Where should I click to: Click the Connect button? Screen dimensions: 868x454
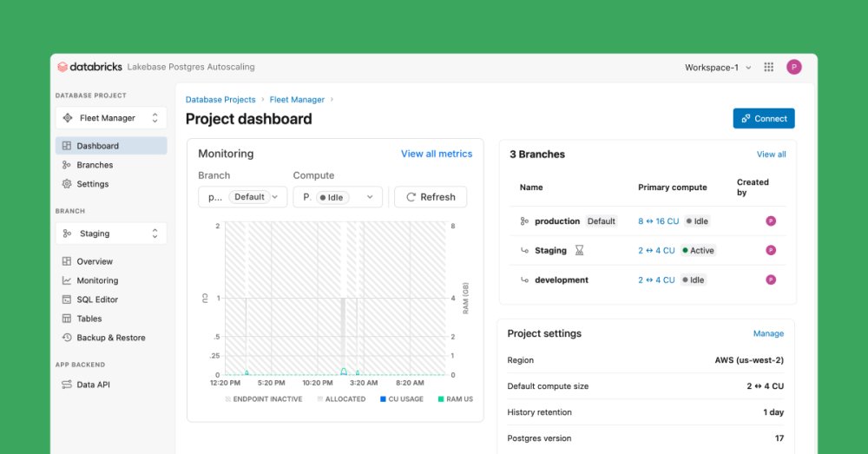764,118
